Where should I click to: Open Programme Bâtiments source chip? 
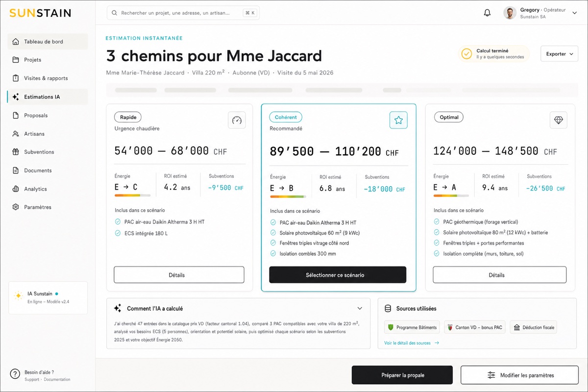coord(413,327)
